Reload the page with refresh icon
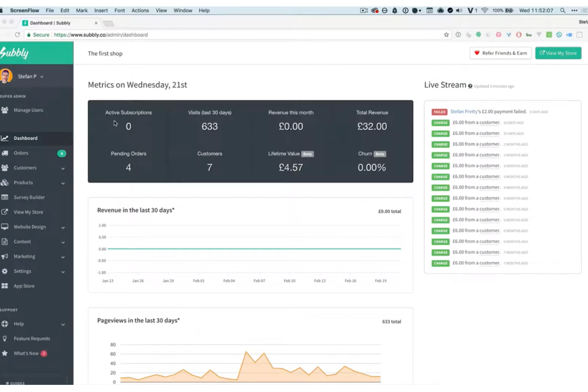 (17, 35)
